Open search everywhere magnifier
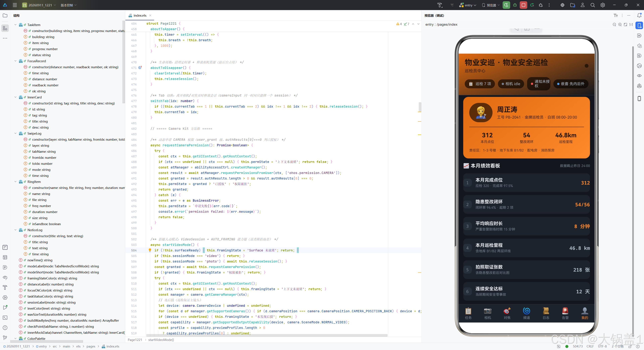The width and height of the screenshot is (644, 350). click(x=593, y=5)
